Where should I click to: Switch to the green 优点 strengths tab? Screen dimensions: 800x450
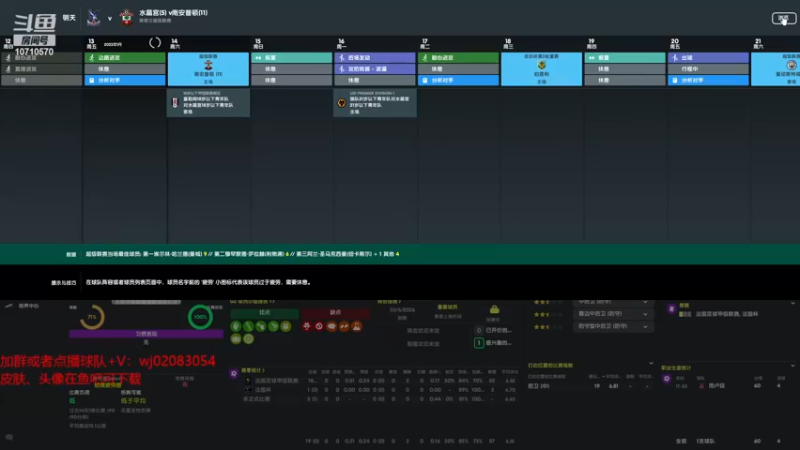tap(264, 313)
